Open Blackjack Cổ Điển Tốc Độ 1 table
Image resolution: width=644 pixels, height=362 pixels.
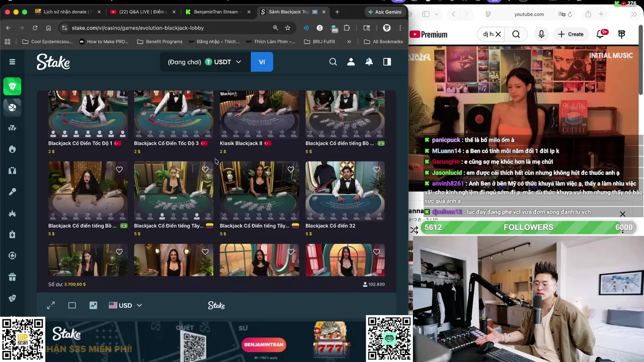88,114
